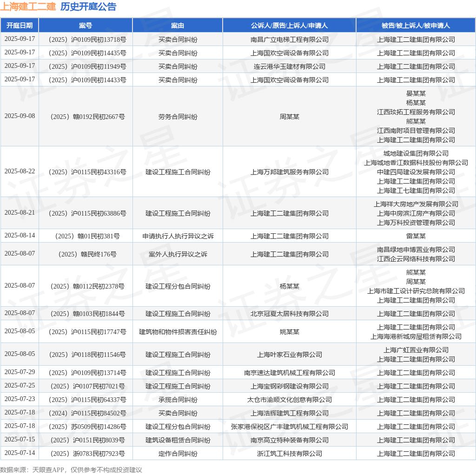Click case number (2025)沪0115民初63886号
Screen dimensions: 476x474
click(87, 213)
